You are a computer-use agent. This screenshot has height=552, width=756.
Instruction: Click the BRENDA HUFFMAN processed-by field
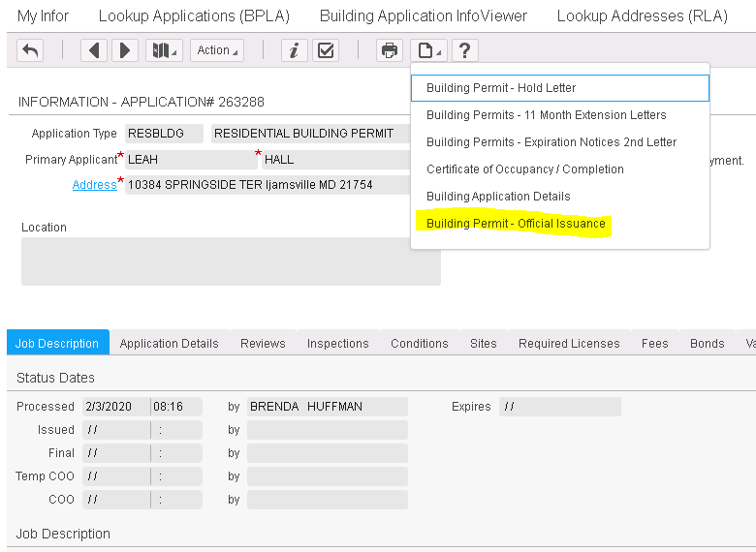328,407
